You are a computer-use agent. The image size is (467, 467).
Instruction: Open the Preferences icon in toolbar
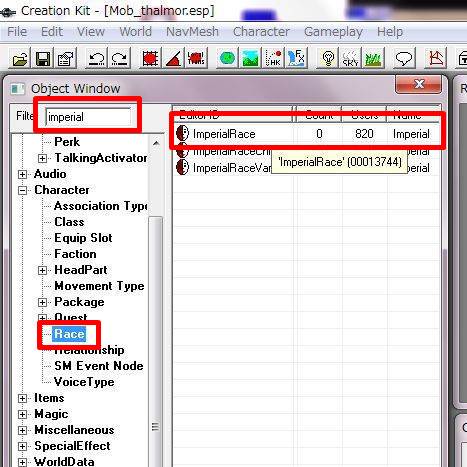click(x=65, y=59)
